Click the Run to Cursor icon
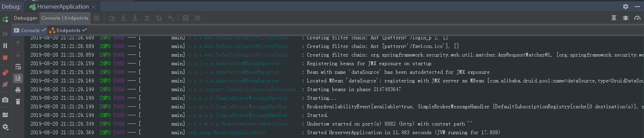644x138 pixels. point(171,18)
